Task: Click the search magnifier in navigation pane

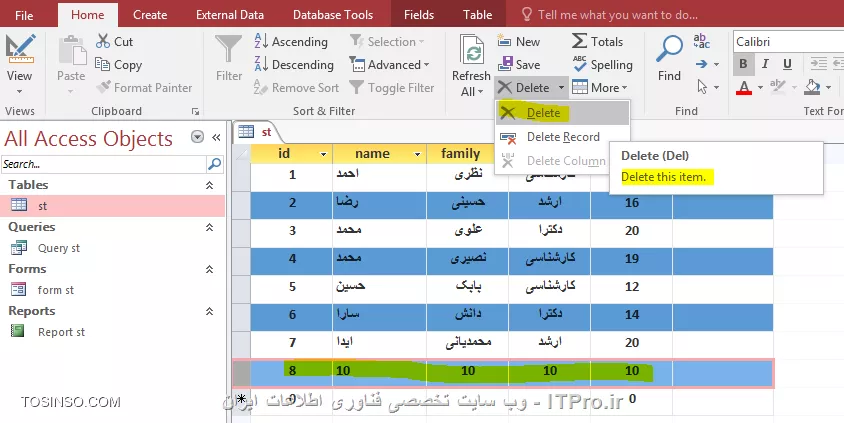Action: coord(214,164)
